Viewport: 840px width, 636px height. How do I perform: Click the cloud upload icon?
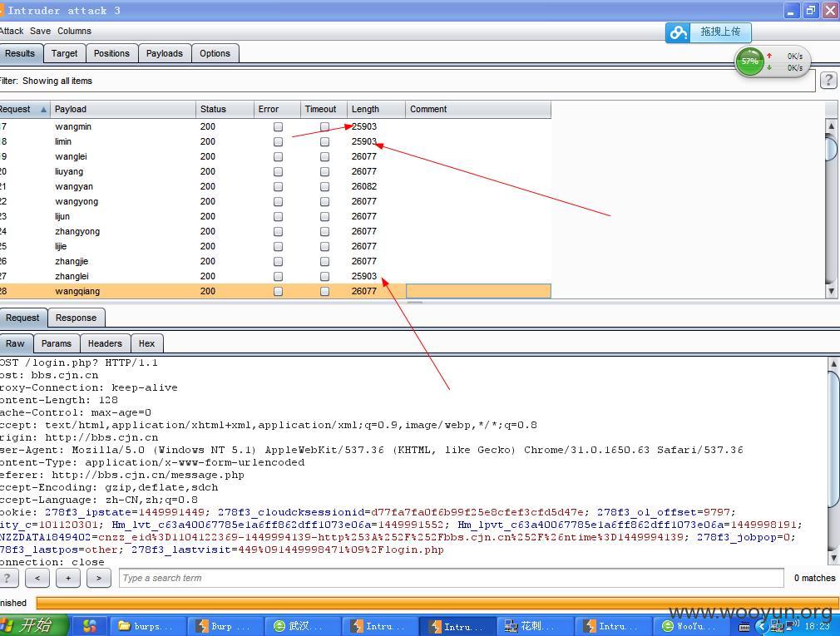(x=678, y=32)
